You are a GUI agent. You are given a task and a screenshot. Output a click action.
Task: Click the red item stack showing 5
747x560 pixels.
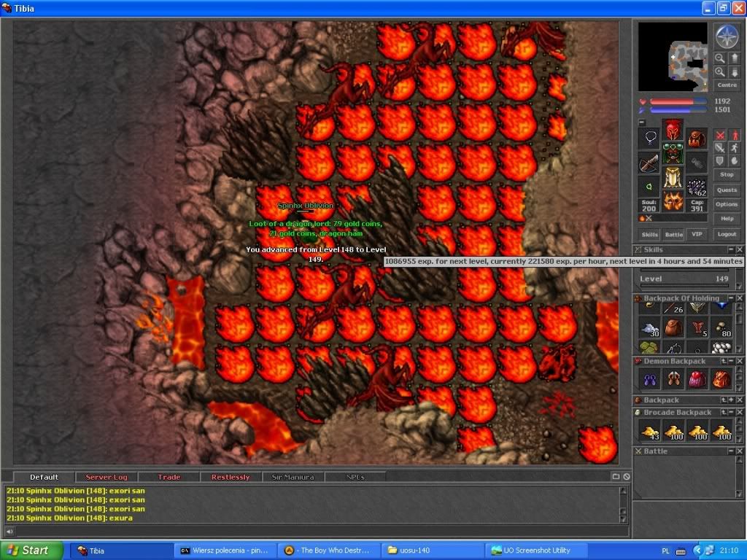[x=697, y=328]
